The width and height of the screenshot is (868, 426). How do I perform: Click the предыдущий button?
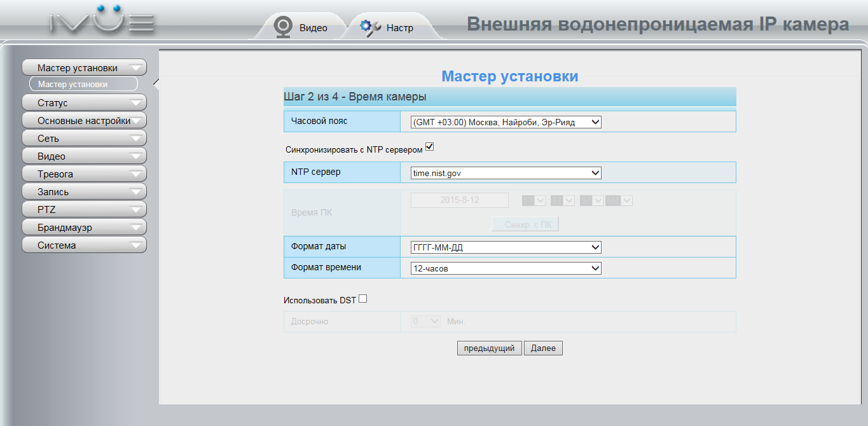(x=490, y=348)
